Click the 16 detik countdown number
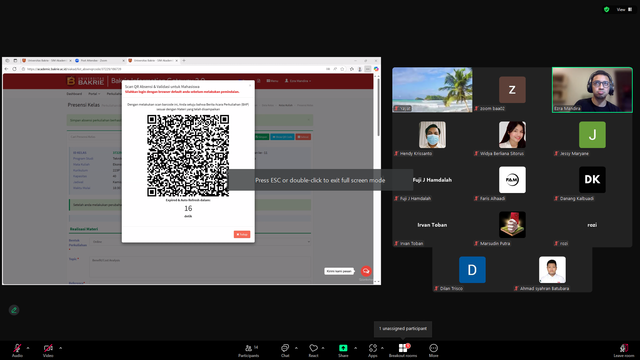This screenshot has width=640, height=360. click(x=188, y=209)
